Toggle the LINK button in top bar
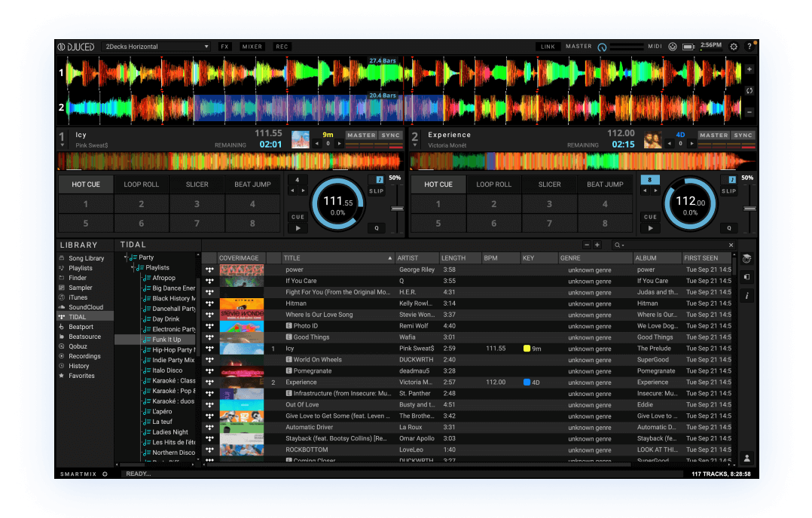This screenshot has width=812, height=518. tap(548, 47)
